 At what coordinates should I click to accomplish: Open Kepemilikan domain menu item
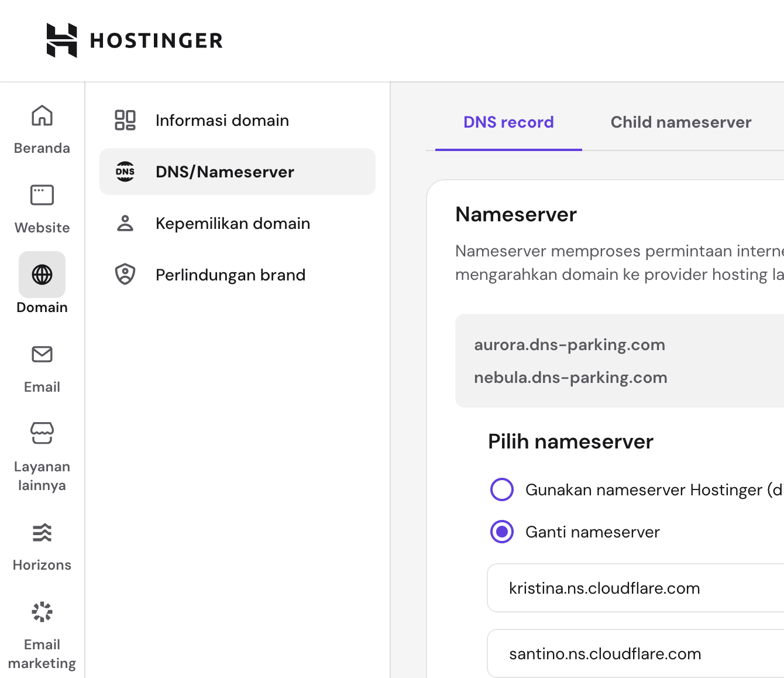pos(238,223)
